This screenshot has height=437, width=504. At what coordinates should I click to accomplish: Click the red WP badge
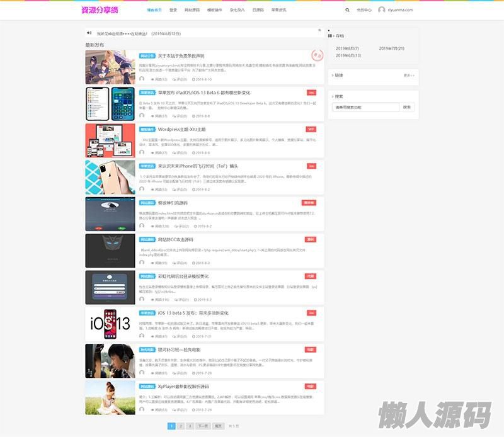pos(311,129)
